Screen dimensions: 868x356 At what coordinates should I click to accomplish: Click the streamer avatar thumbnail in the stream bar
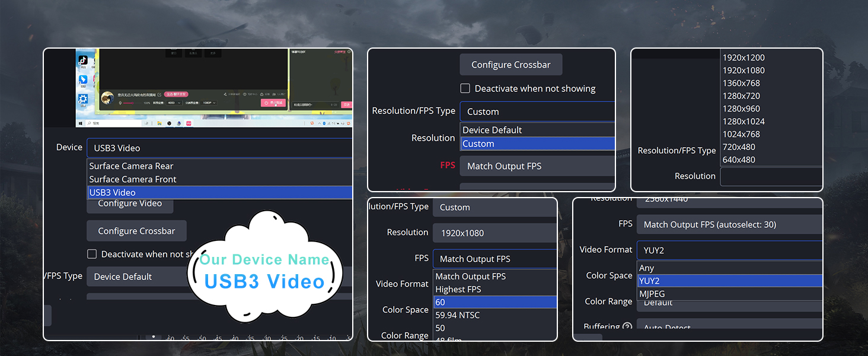click(108, 97)
